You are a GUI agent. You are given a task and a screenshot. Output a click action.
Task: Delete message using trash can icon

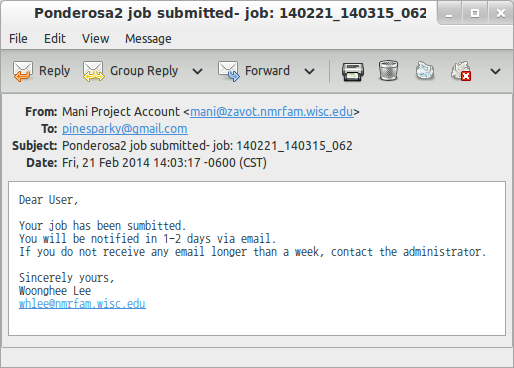tap(388, 70)
